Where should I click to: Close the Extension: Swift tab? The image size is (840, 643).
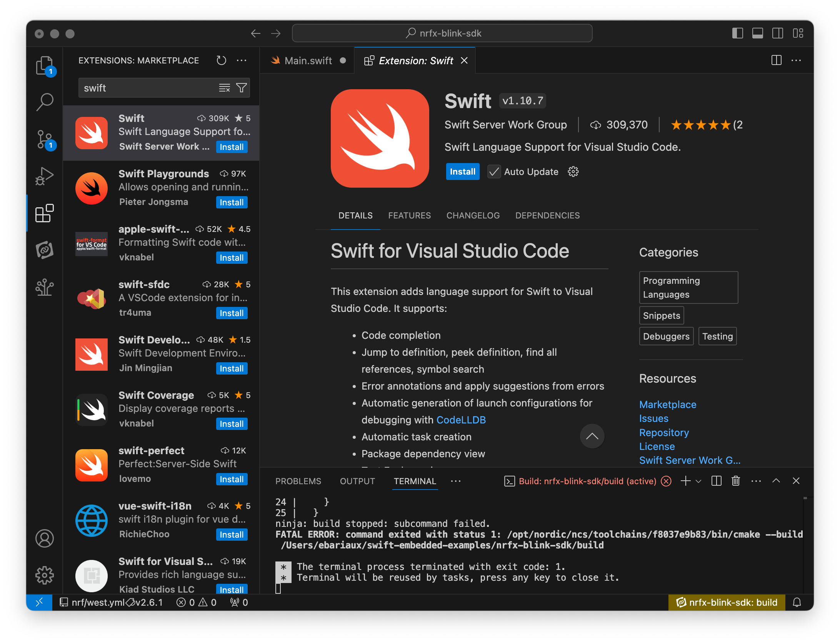[464, 60]
